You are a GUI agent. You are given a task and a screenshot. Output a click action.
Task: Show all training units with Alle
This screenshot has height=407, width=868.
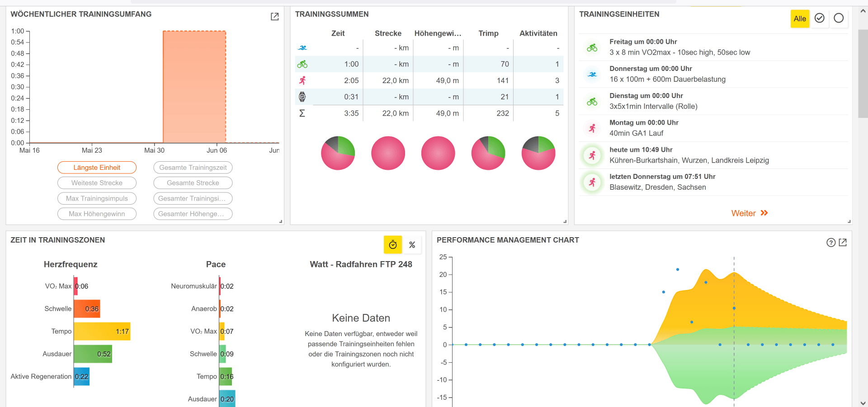[x=800, y=19]
